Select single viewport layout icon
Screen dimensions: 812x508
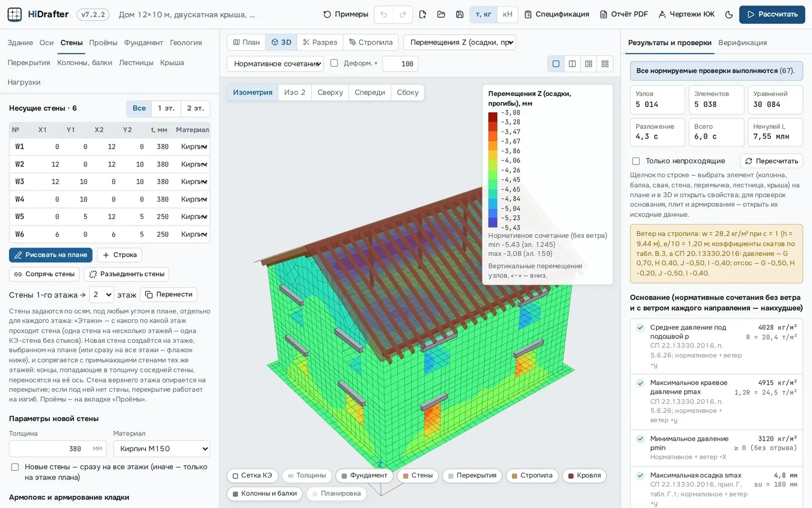[556, 63]
